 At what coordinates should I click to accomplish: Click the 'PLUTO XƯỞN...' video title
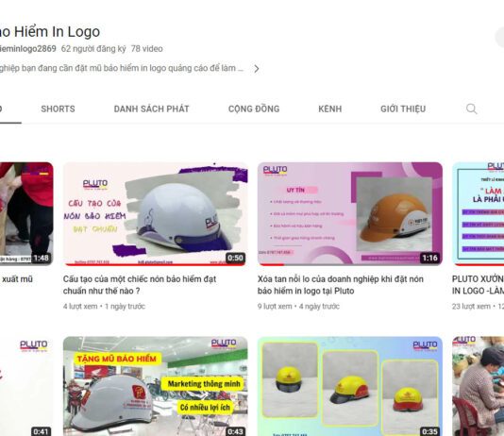click(x=478, y=285)
